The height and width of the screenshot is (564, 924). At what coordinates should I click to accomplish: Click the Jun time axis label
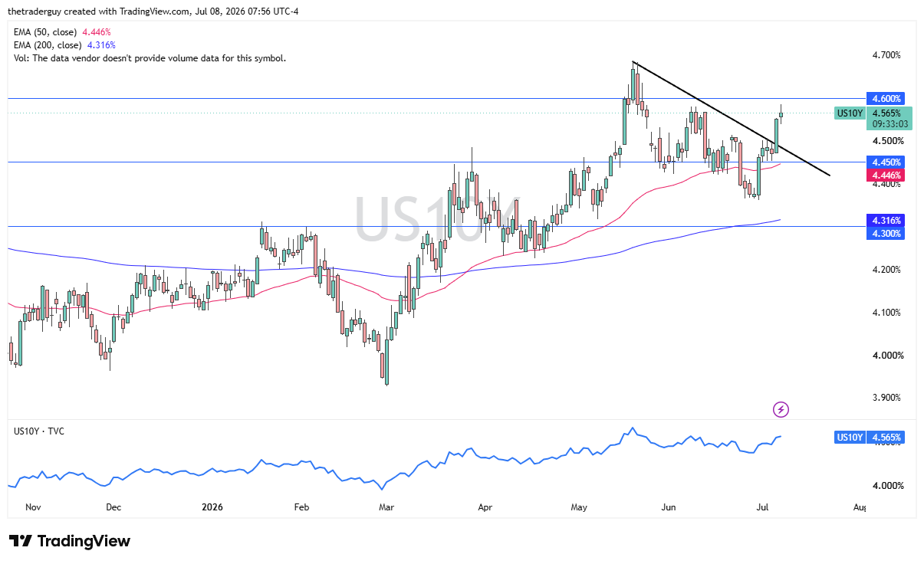669,507
